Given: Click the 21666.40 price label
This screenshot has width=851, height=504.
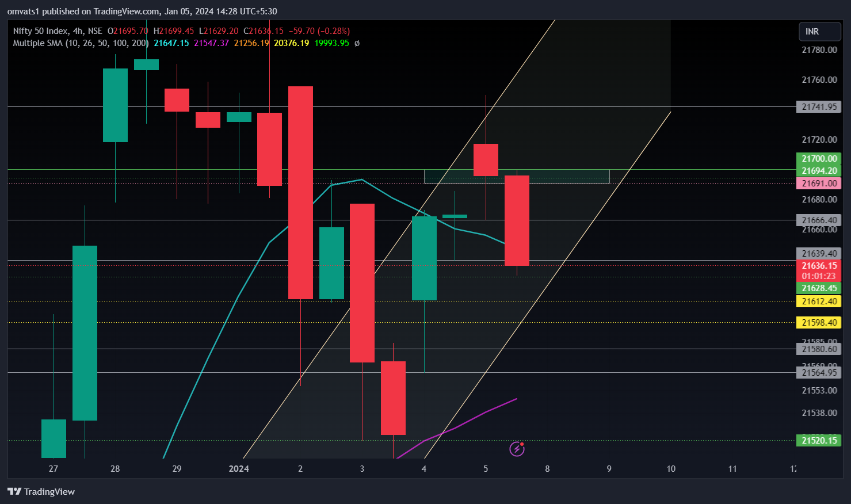Looking at the screenshot, I should [819, 220].
